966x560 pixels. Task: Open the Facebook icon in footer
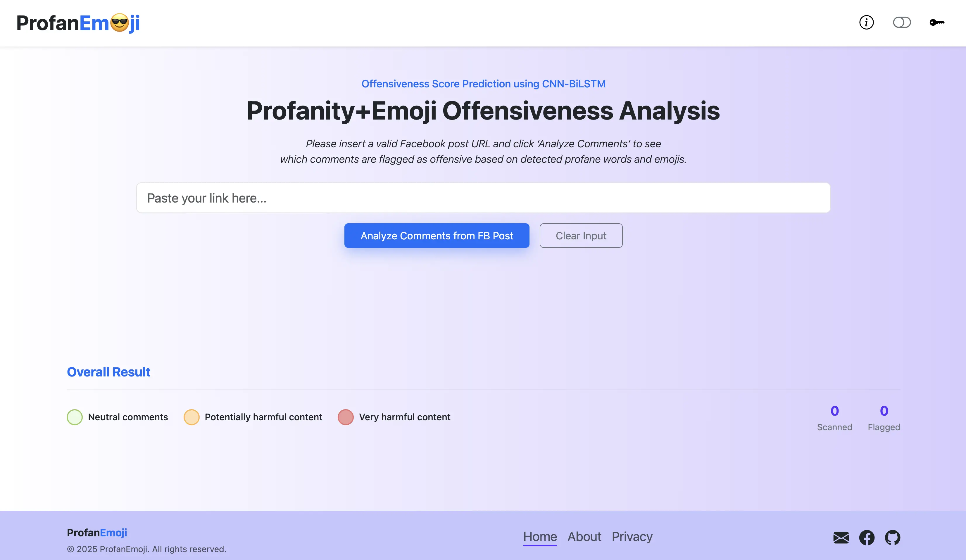point(867,537)
